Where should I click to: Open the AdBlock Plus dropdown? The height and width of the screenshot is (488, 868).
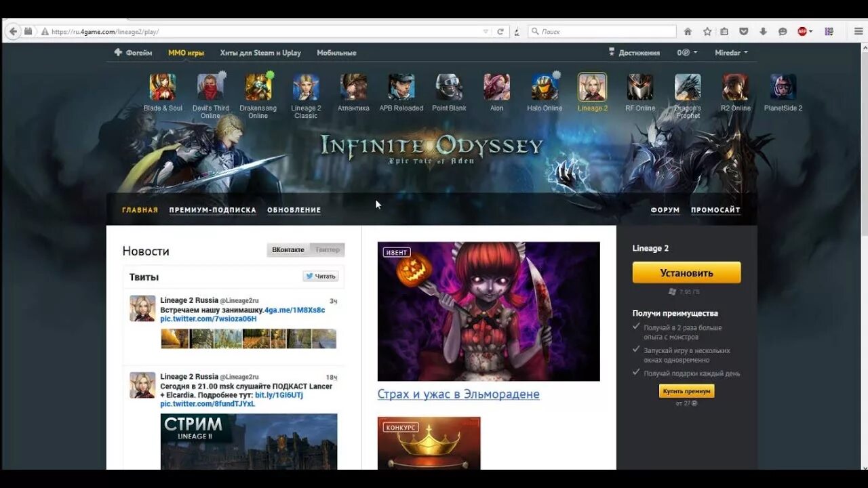coord(810,31)
